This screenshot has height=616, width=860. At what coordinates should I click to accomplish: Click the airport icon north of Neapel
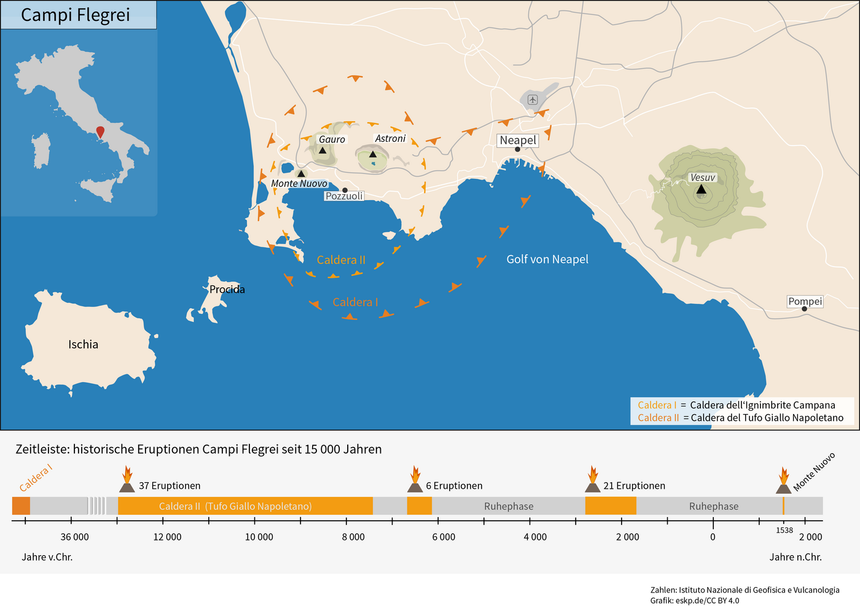click(533, 99)
